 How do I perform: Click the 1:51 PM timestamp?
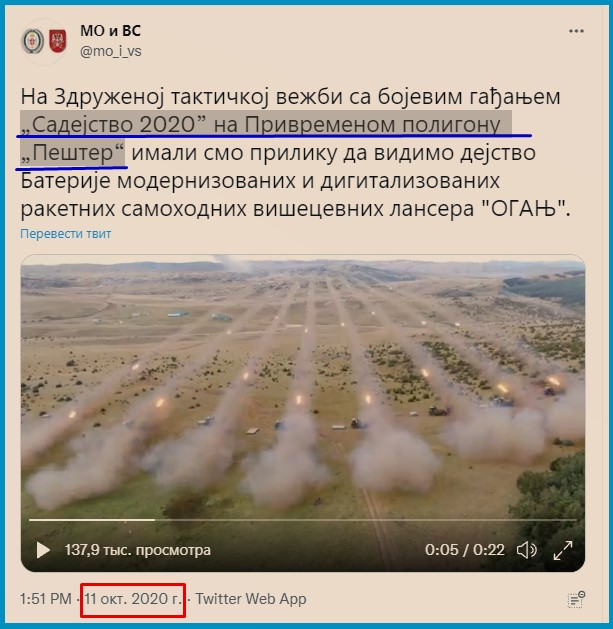pyautogui.click(x=46, y=599)
